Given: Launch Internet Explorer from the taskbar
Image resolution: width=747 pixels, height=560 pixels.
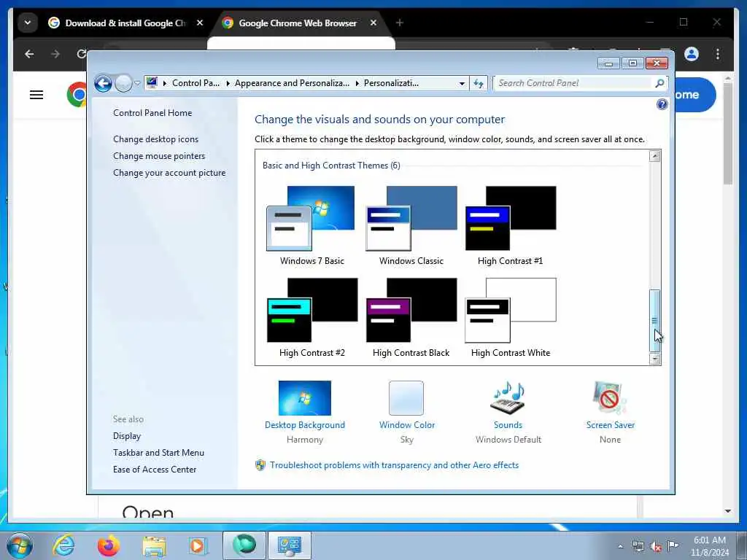Looking at the screenshot, I should [63, 545].
